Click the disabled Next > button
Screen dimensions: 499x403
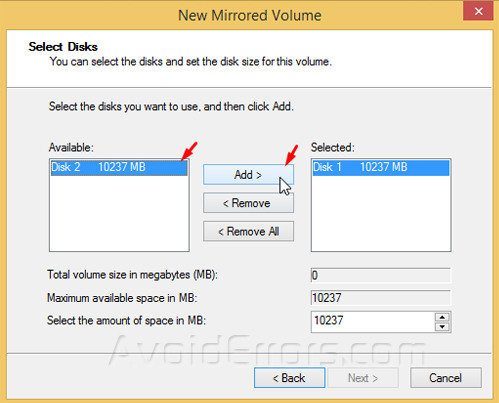[363, 378]
